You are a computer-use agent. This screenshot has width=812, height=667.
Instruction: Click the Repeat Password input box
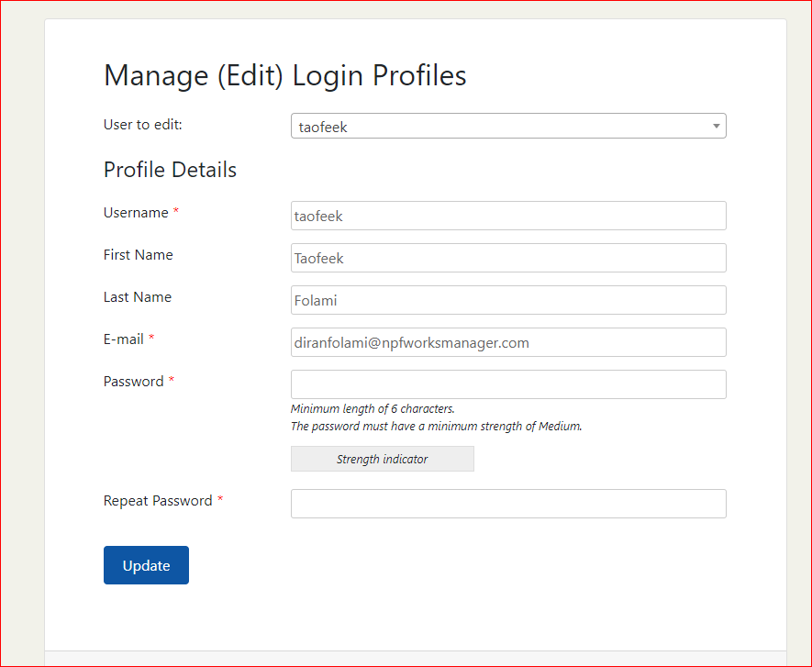[508, 504]
